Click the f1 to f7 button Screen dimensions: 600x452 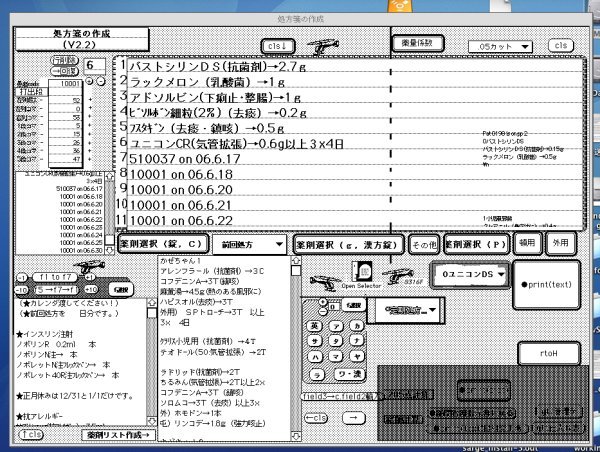[55, 277]
